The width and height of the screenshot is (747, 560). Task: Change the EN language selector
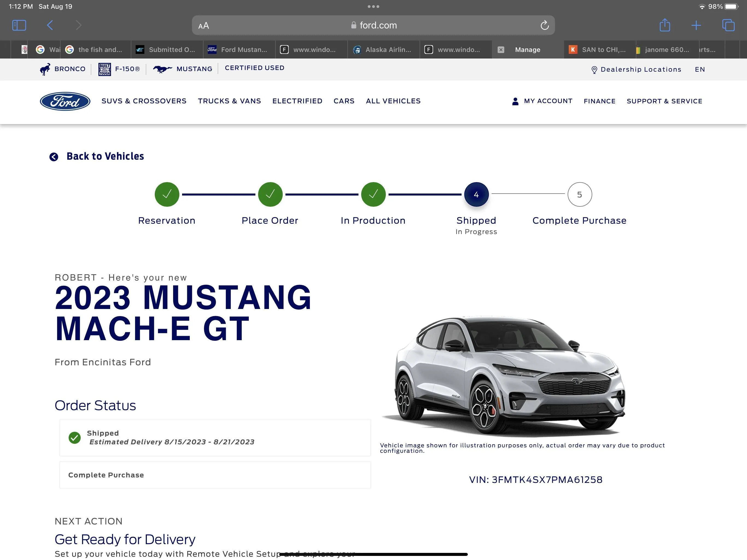coord(700,69)
